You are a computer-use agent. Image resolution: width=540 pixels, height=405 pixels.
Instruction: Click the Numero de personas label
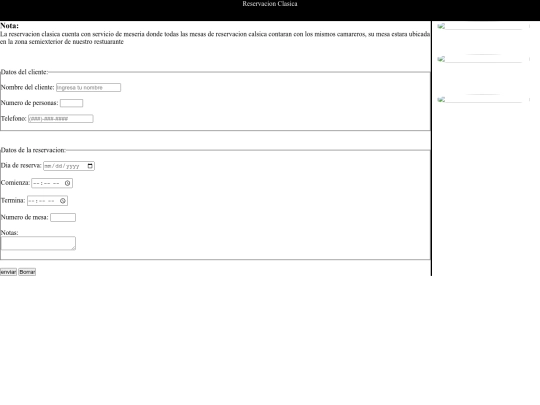click(30, 103)
